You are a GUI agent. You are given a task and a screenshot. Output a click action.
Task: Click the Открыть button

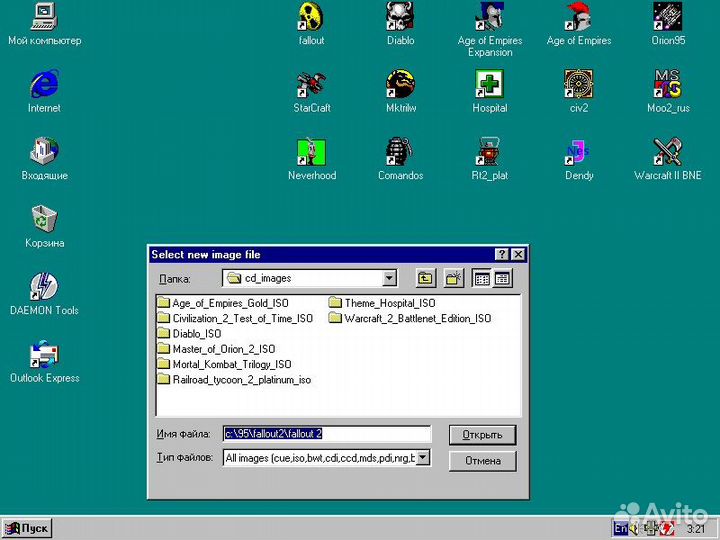click(483, 434)
